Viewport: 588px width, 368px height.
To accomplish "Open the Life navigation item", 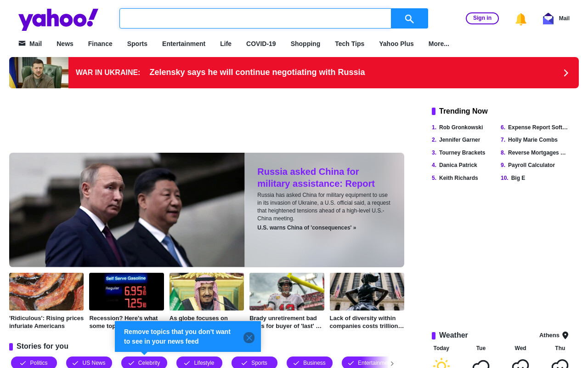I will tap(226, 44).
